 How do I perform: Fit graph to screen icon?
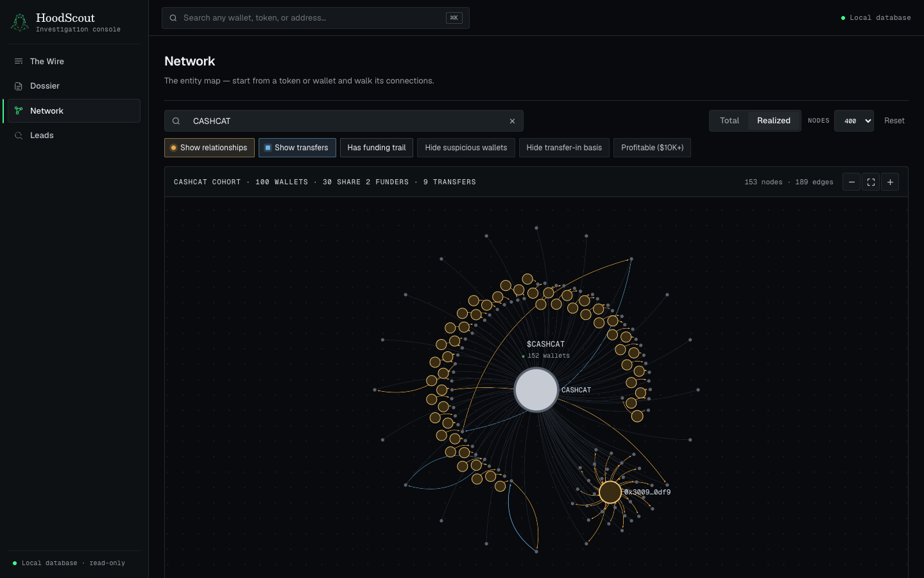tap(871, 182)
